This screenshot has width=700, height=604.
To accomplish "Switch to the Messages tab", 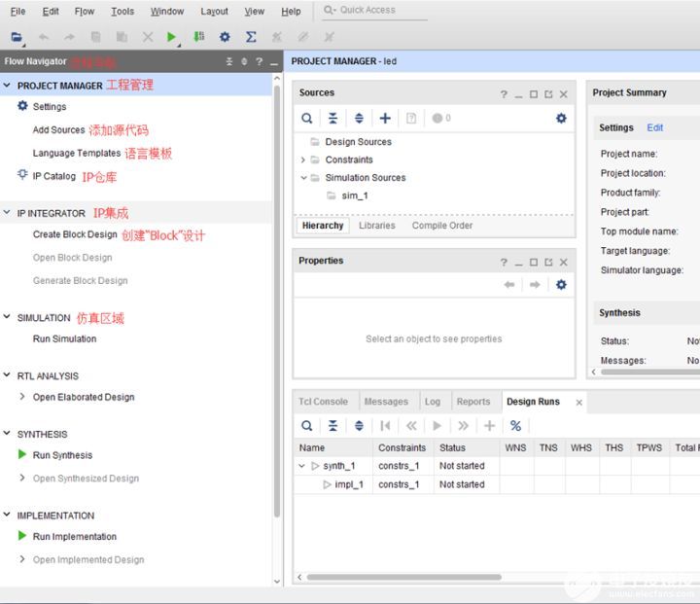I will (386, 402).
